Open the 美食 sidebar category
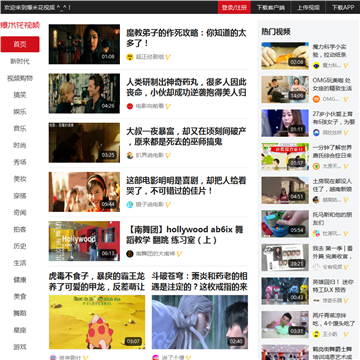The height and width of the screenshot is (360, 360). tap(20, 297)
